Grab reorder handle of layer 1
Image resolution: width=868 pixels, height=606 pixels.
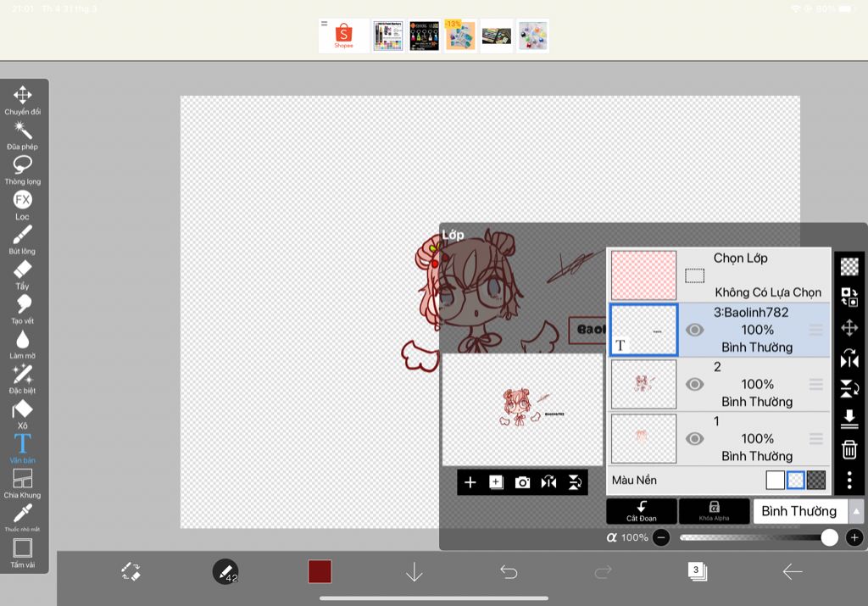(x=816, y=438)
